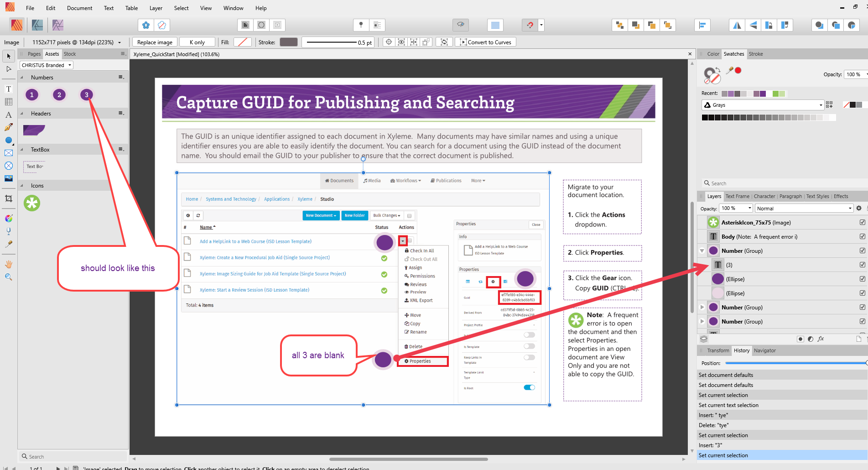Expand the second Number group layer

702,307
